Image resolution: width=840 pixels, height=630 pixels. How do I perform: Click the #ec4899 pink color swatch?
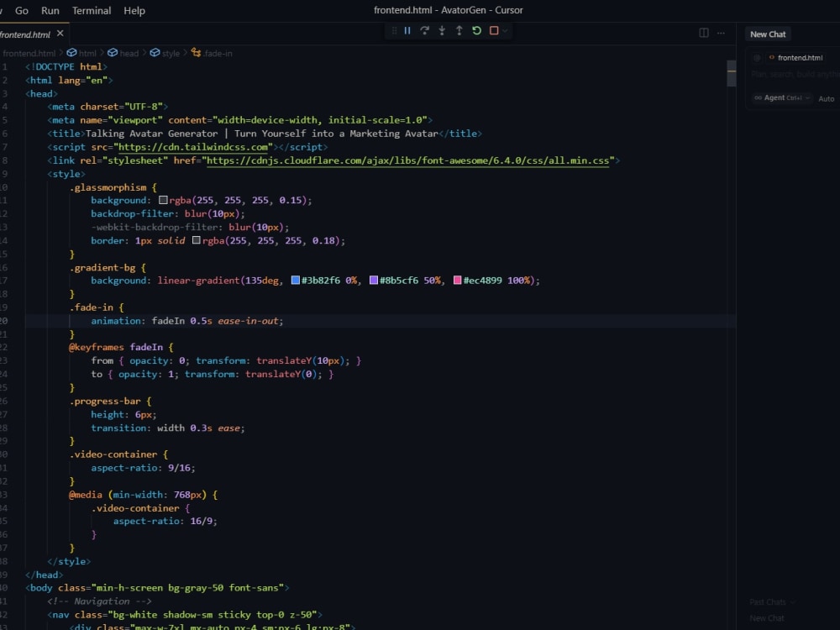[457, 281]
